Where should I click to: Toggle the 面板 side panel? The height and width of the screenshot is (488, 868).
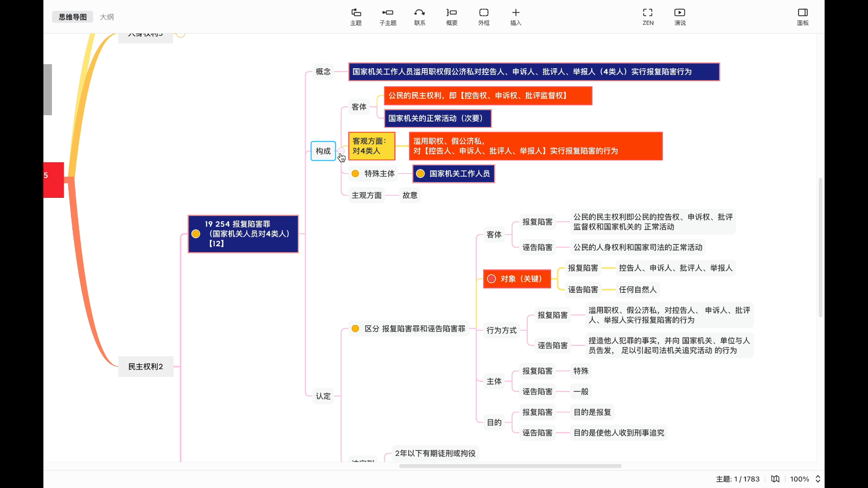pos(803,17)
